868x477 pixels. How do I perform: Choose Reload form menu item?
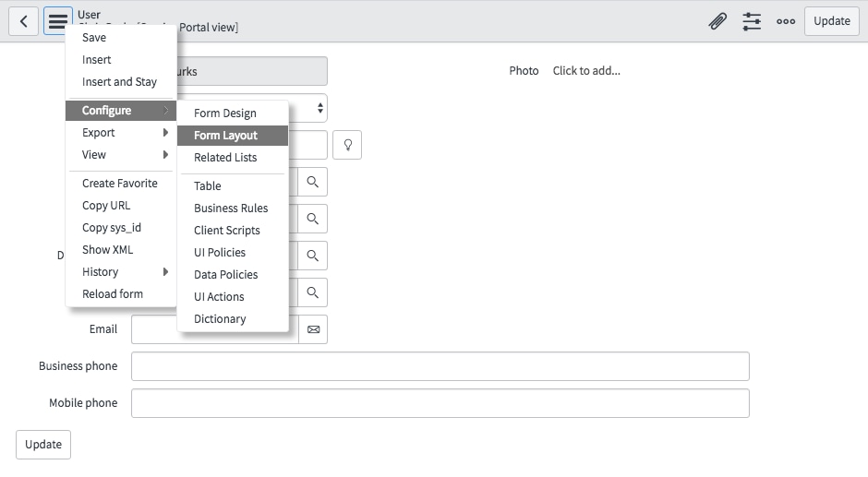(121, 293)
